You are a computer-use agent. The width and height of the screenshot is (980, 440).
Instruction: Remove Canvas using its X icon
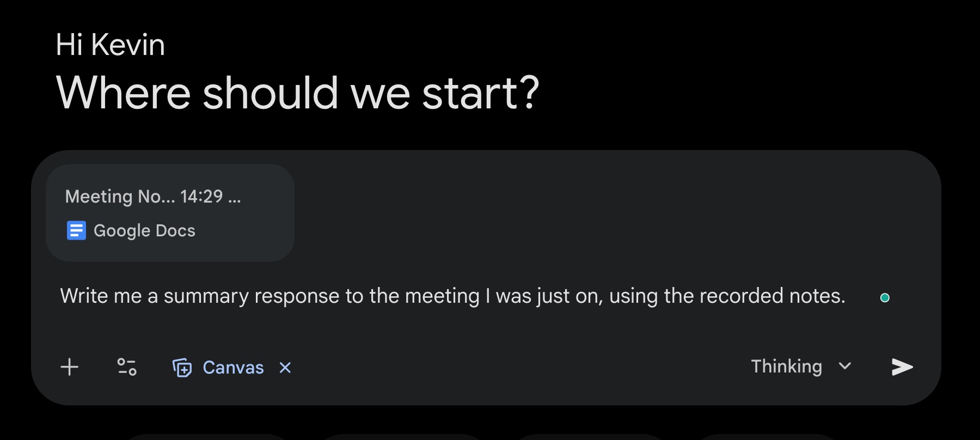285,368
